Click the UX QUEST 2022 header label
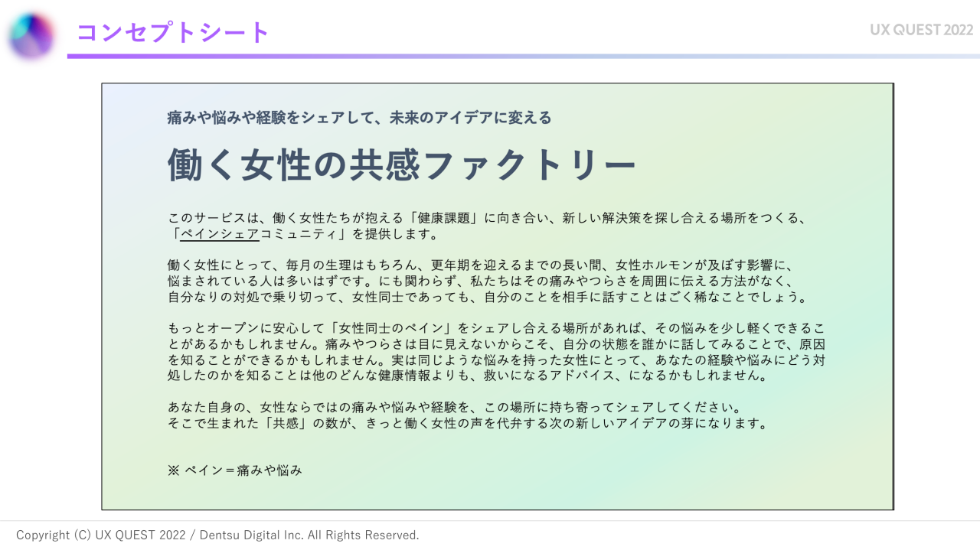 pyautogui.click(x=921, y=30)
